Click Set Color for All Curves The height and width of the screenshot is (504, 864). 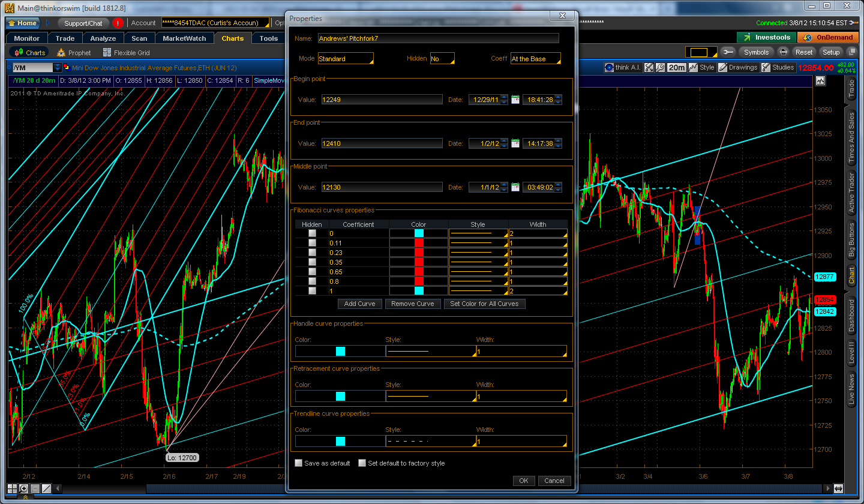tap(485, 304)
